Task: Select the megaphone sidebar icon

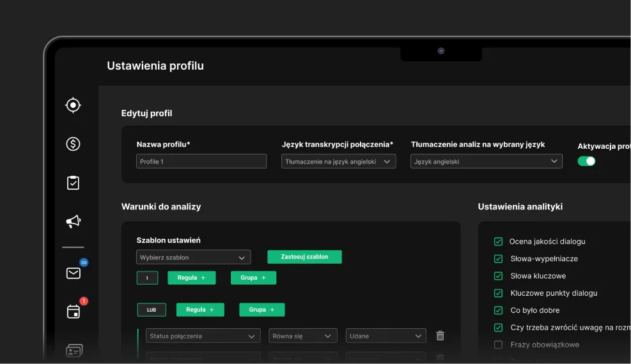Action: 74,222
